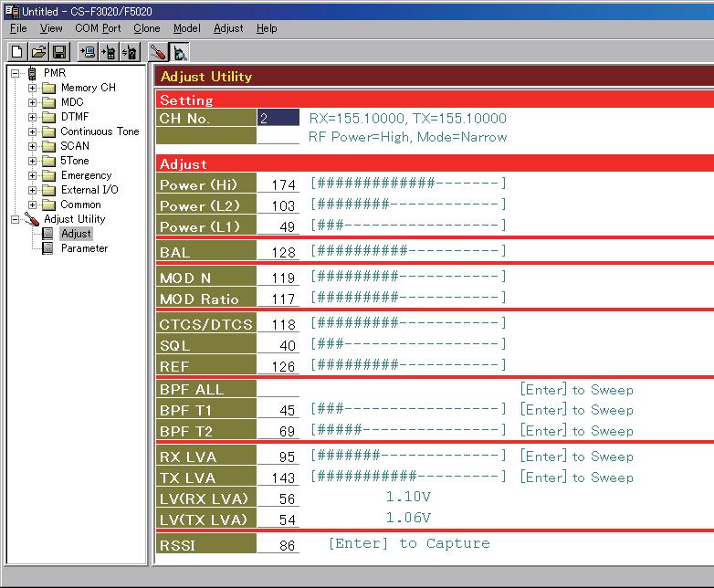714x588 pixels.
Task: Click the TX LVA level bar
Action: tap(408, 477)
